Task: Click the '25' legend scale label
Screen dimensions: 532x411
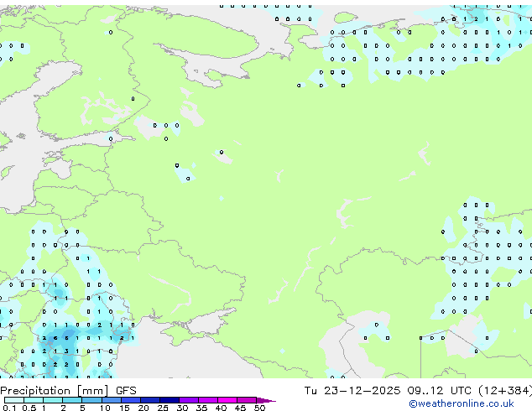Action: tap(163, 408)
